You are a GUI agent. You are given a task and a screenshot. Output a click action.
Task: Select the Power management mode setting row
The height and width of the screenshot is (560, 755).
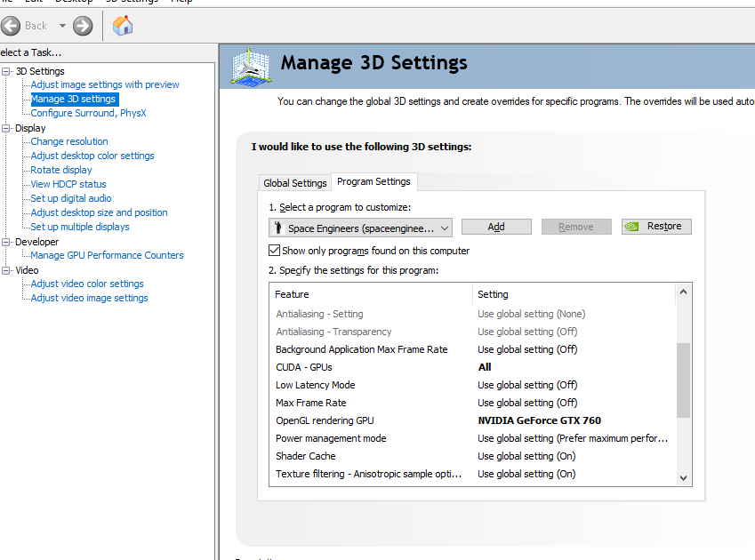pos(330,438)
